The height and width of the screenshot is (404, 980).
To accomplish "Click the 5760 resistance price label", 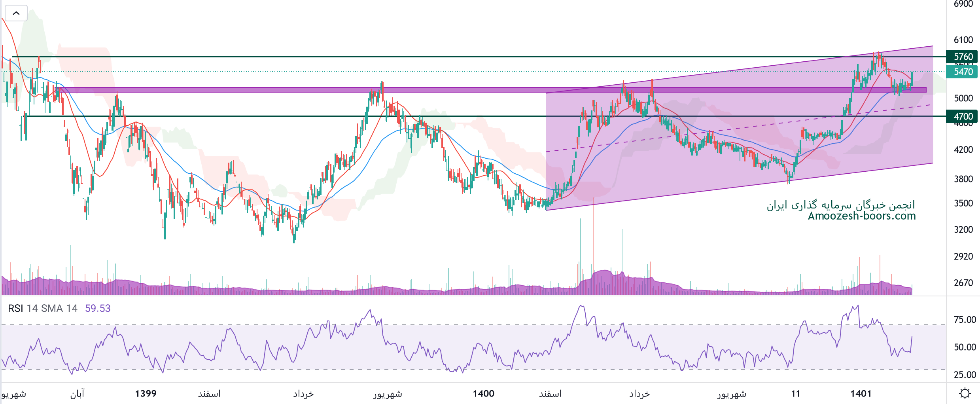I will (x=961, y=57).
